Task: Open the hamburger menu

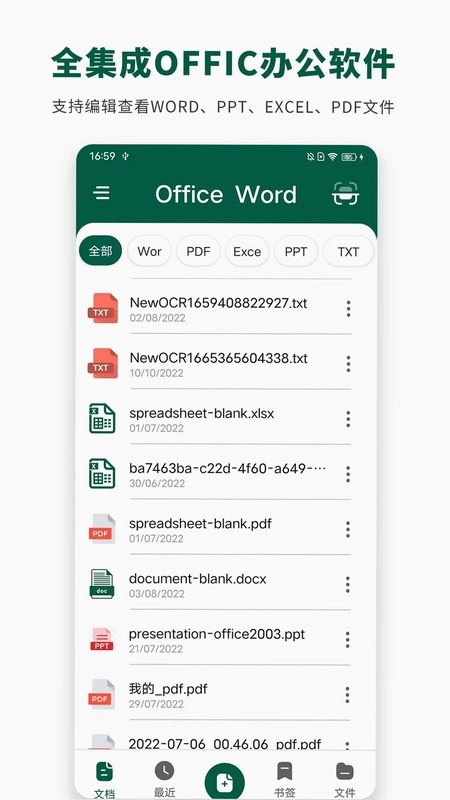Action: [x=102, y=193]
